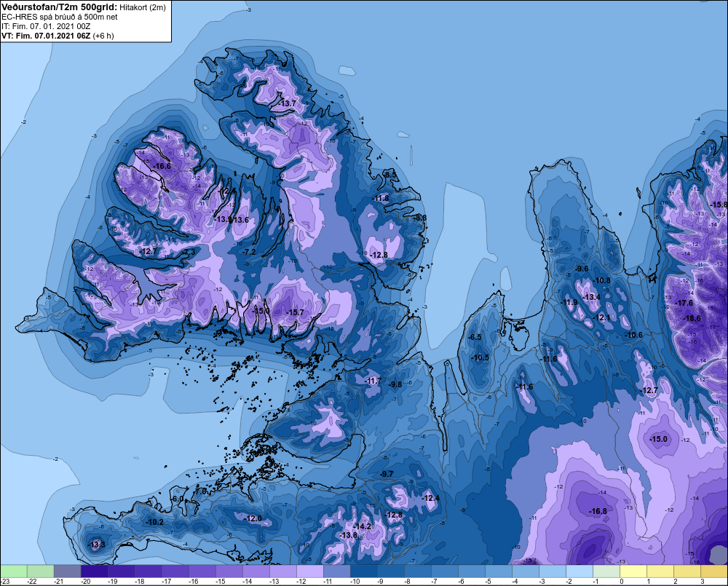This screenshot has height=586, width=728.
Task: Click the -11.9 temperature label
Action: point(569,302)
